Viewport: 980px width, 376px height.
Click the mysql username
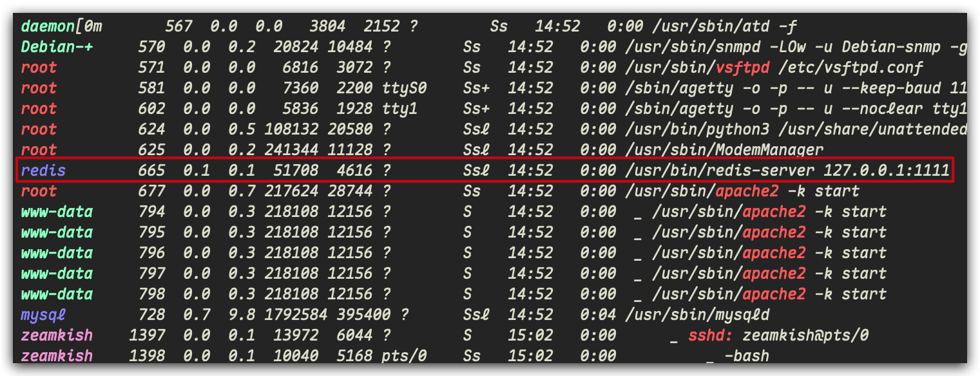pyautogui.click(x=43, y=315)
